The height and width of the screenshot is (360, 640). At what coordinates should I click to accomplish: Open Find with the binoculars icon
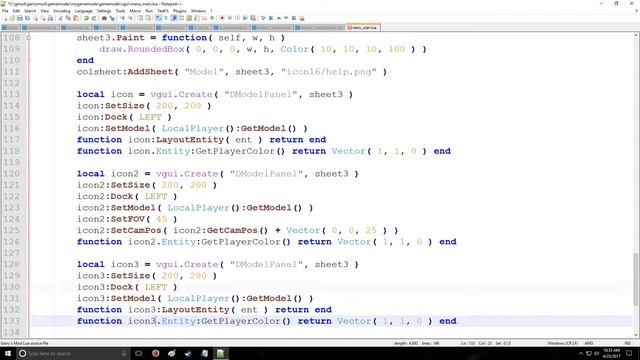tap(104, 18)
